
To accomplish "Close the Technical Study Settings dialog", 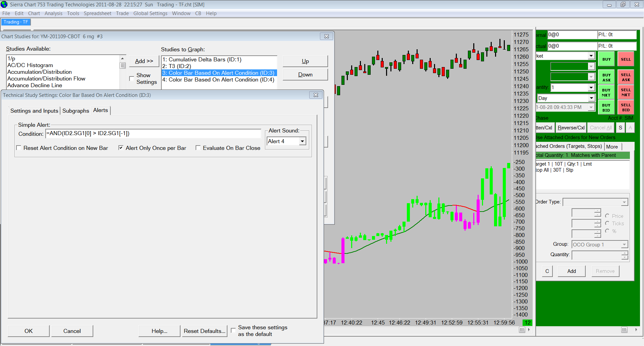I will click(316, 95).
